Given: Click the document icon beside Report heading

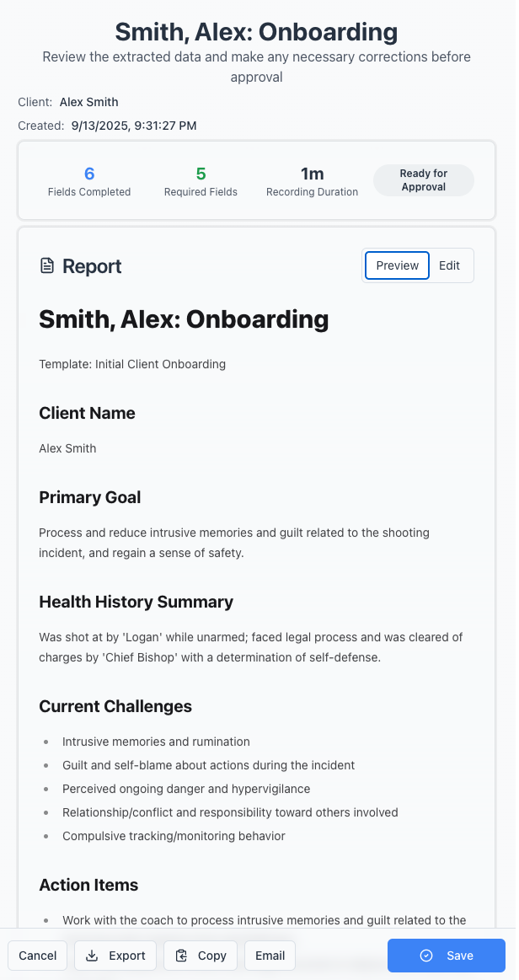Looking at the screenshot, I should pos(47,265).
